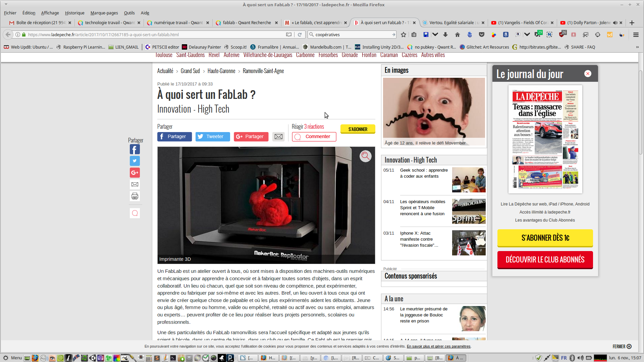
Task: Open the downloads arrow in toolbar
Action: (x=445, y=35)
